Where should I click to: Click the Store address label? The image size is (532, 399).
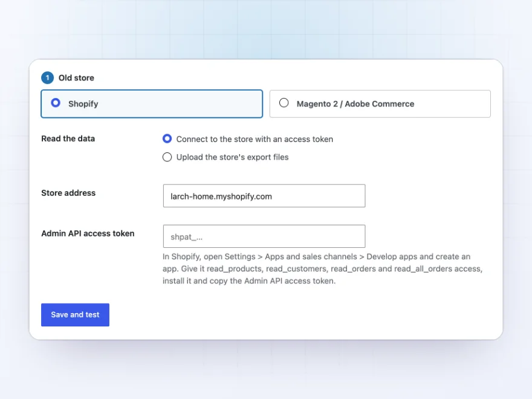(68, 193)
